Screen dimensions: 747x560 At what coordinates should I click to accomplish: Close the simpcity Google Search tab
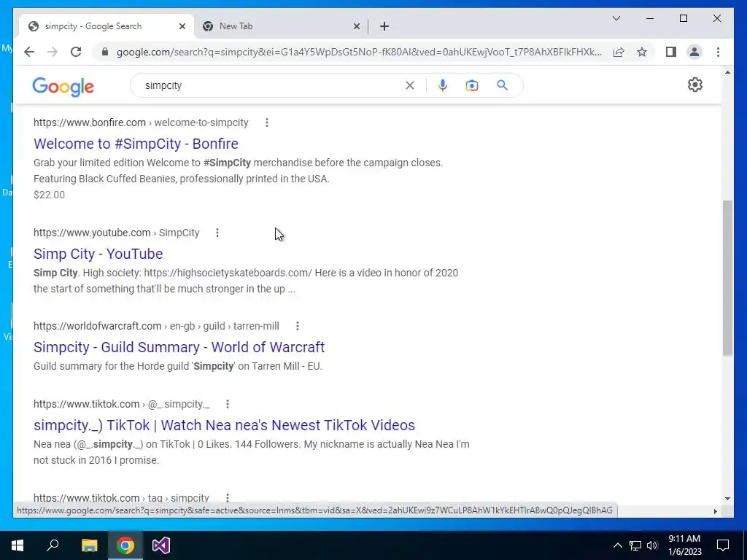pyautogui.click(x=182, y=26)
